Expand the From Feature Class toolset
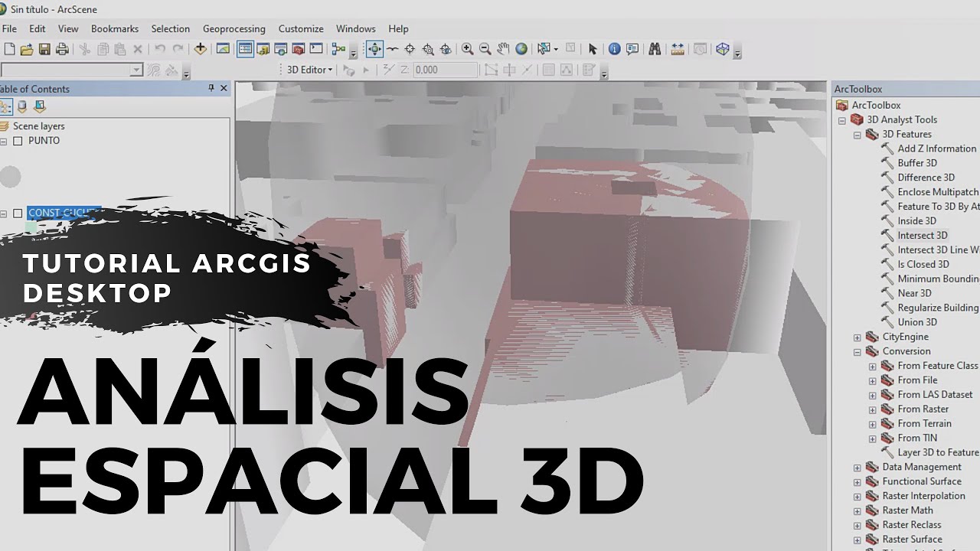 click(873, 367)
